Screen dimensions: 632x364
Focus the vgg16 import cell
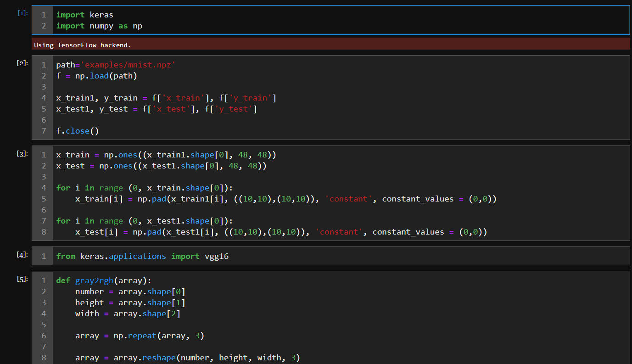point(142,256)
